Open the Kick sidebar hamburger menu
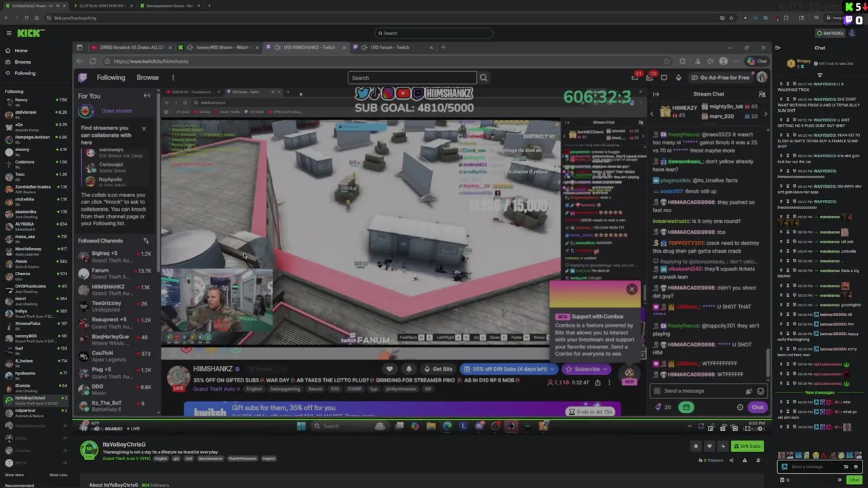 point(8,33)
